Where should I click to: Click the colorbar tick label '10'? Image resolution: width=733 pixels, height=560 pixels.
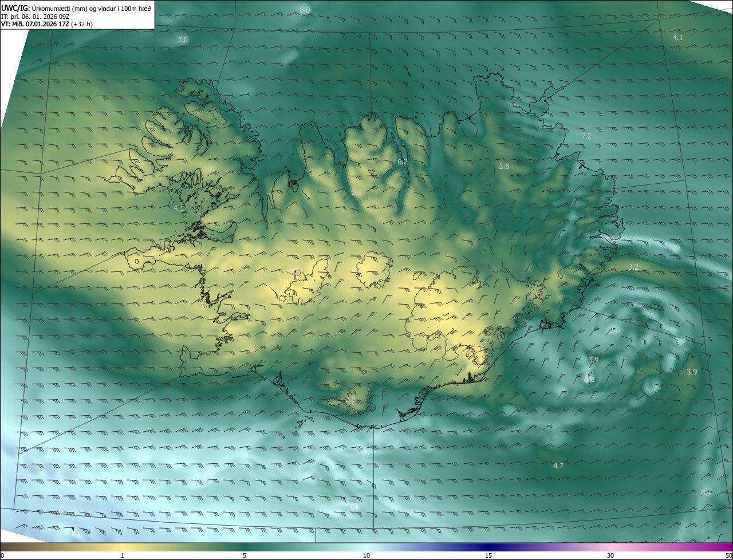(366, 555)
